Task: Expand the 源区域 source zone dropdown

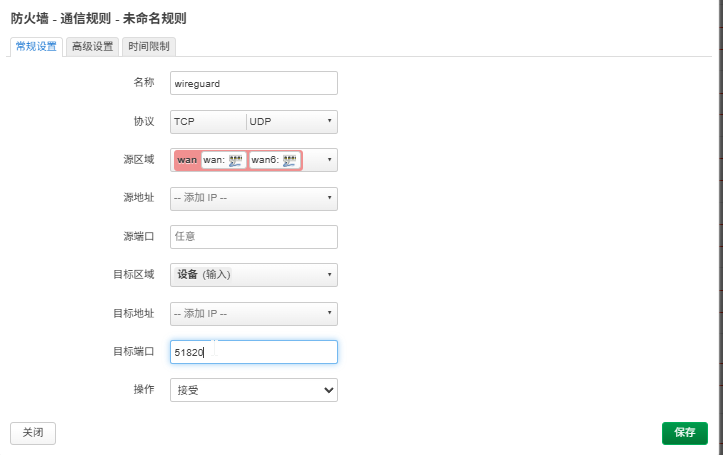Action: [x=329, y=160]
